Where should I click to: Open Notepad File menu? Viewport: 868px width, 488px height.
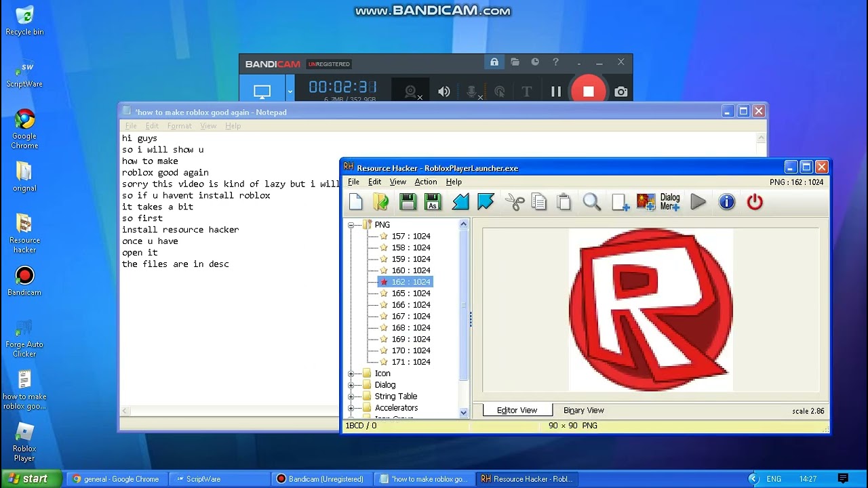[131, 126]
